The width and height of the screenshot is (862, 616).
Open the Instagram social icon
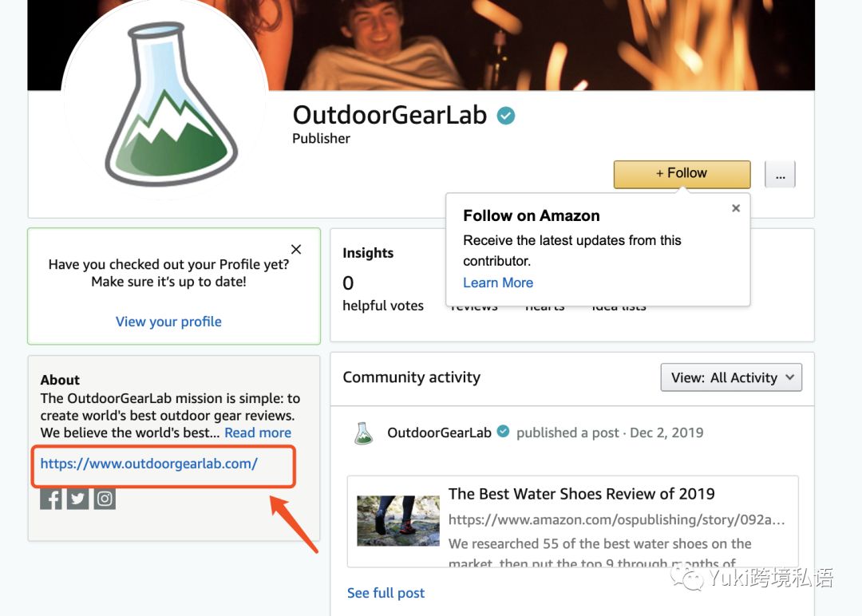coord(105,499)
